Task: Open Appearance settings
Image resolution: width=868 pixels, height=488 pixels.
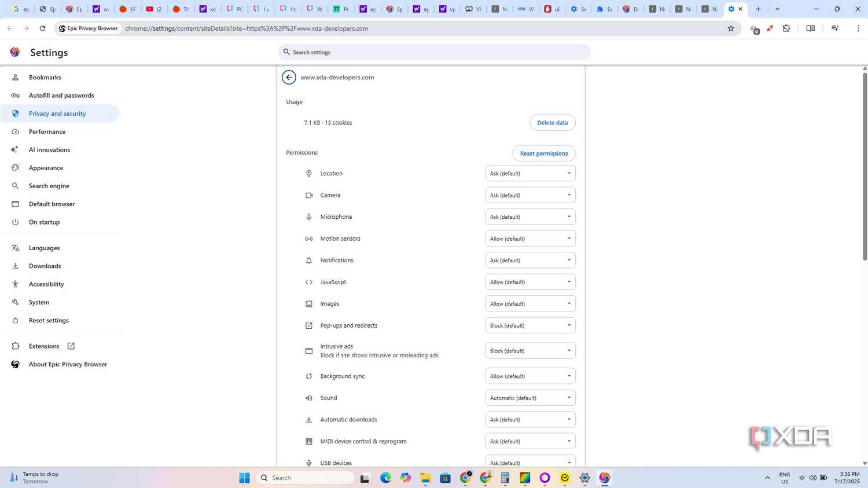Action: click(x=60, y=168)
